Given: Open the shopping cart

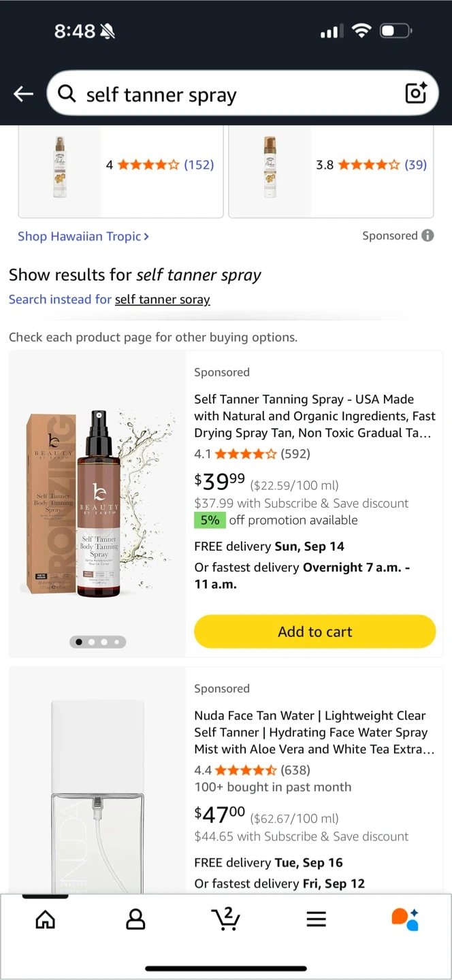Looking at the screenshot, I should pyautogui.click(x=225, y=919).
